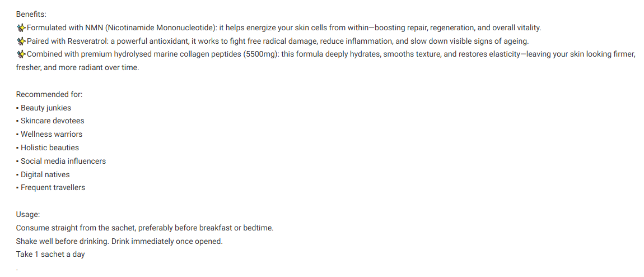Click the "Take 1 sachet a day" line
This screenshot has height=277, width=644.
pyautogui.click(x=50, y=254)
